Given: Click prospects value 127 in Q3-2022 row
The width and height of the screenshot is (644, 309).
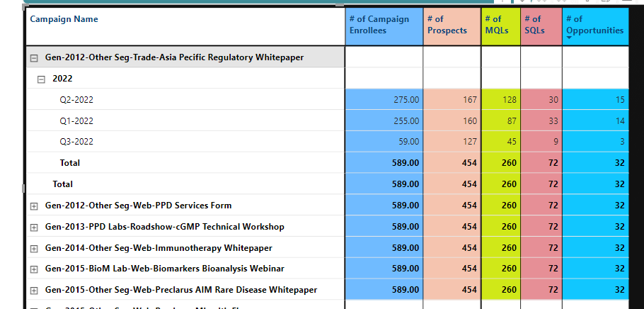Looking at the screenshot, I should (470, 142).
